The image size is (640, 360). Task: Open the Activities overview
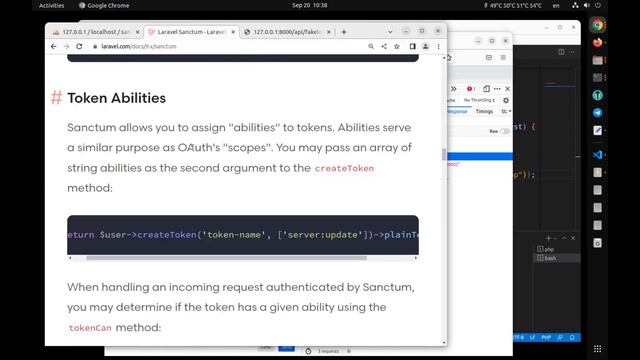coord(51,5)
